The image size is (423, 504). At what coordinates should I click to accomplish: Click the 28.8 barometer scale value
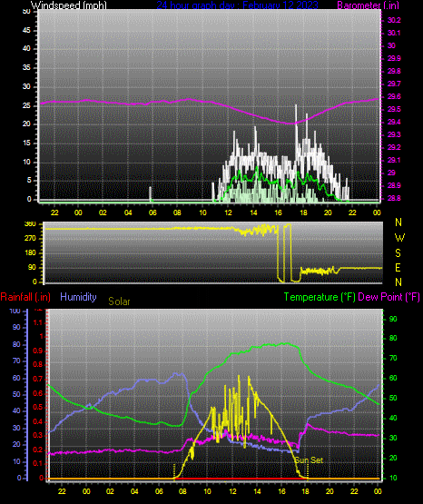tap(394, 198)
